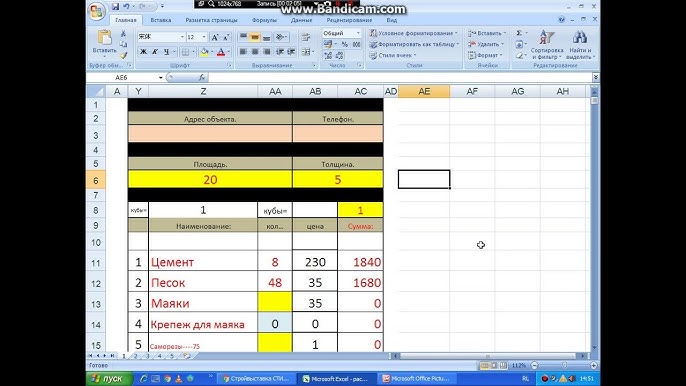Switch to page layout view icon
This screenshot has width=686, height=386.
[x=494, y=365]
